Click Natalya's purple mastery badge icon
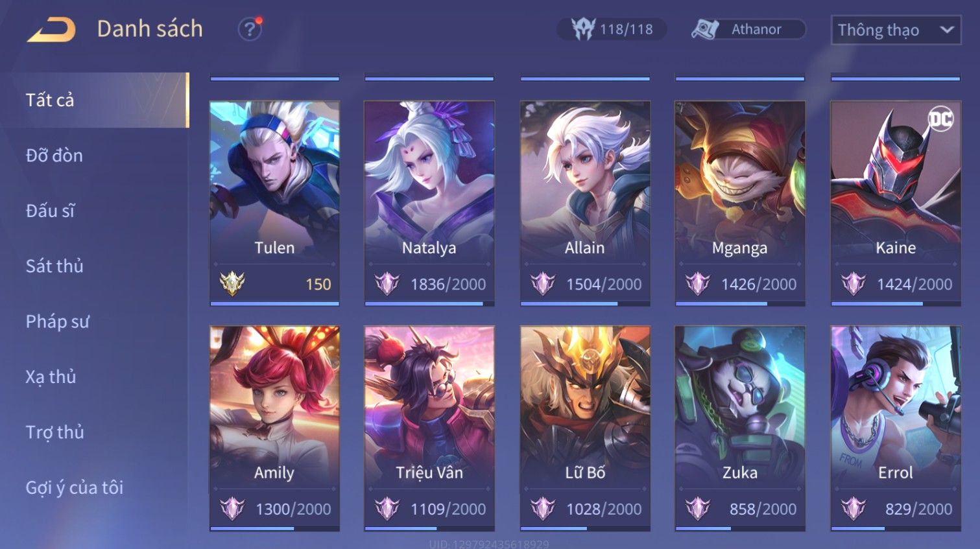Screen dimensions: 980x549 (387, 283)
